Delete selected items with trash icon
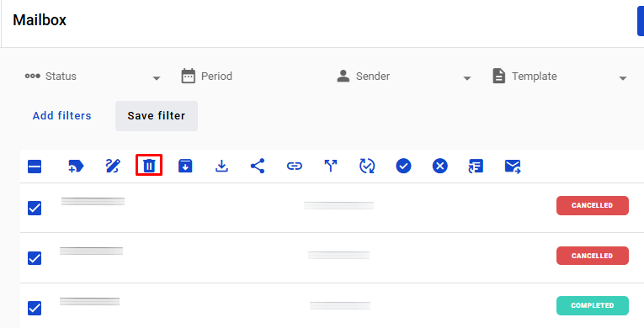The image size is (644, 328). (x=149, y=166)
